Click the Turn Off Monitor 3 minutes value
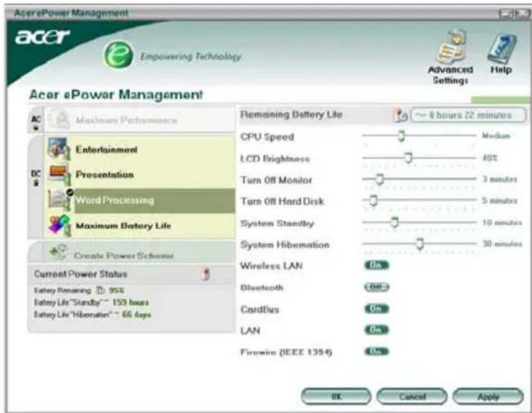 coord(500,179)
